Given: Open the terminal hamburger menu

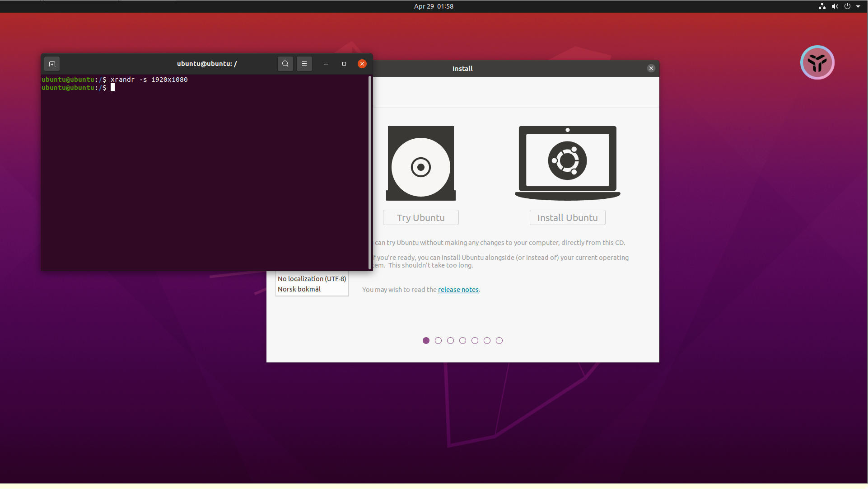Looking at the screenshot, I should click(x=304, y=64).
